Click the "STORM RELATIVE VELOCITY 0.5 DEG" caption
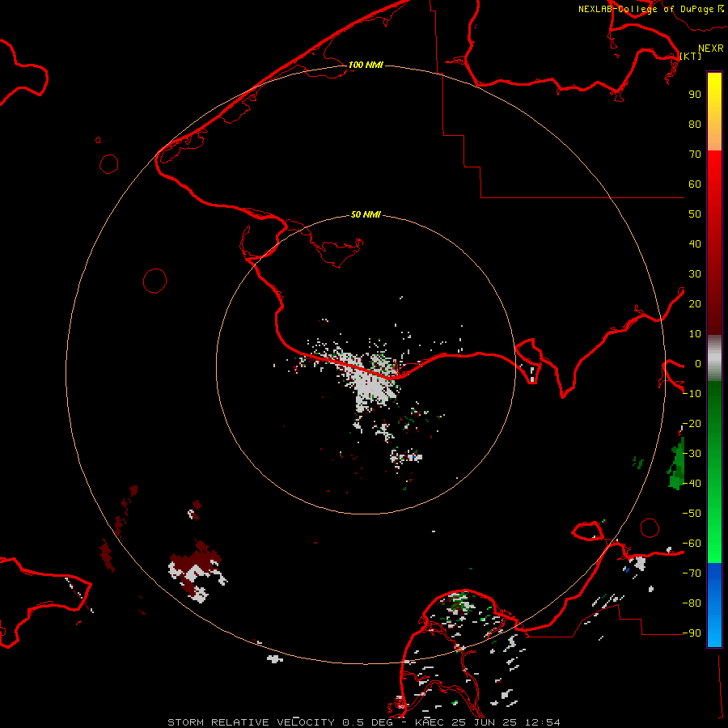 [280, 722]
